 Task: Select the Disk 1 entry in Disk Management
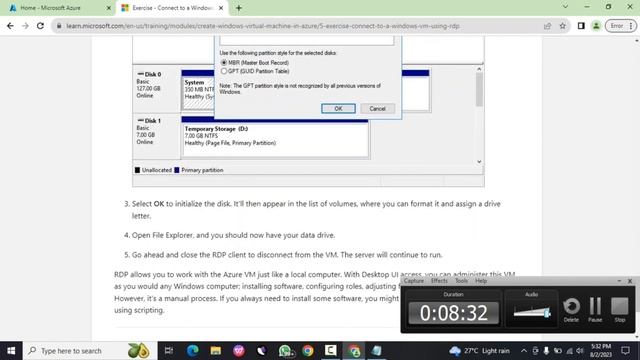pyautogui.click(x=157, y=136)
